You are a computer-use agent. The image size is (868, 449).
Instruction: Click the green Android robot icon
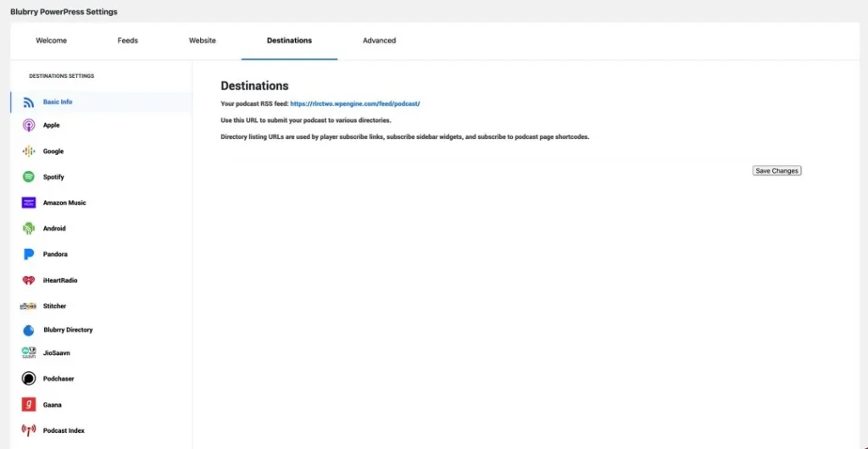coord(29,229)
